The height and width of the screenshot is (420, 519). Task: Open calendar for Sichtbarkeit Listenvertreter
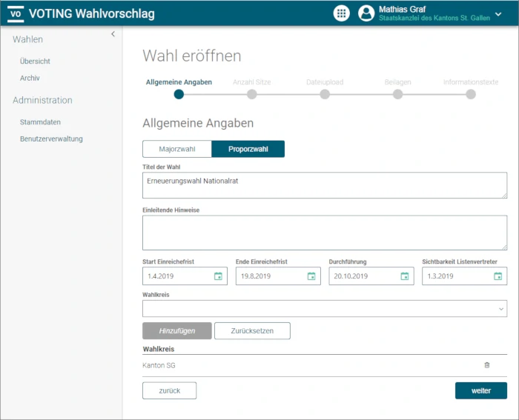[x=498, y=276]
